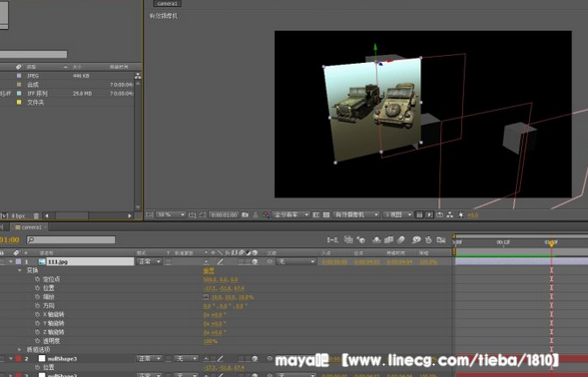
Task: Open the parent dropdown for 111.jpg
Action: (295, 261)
